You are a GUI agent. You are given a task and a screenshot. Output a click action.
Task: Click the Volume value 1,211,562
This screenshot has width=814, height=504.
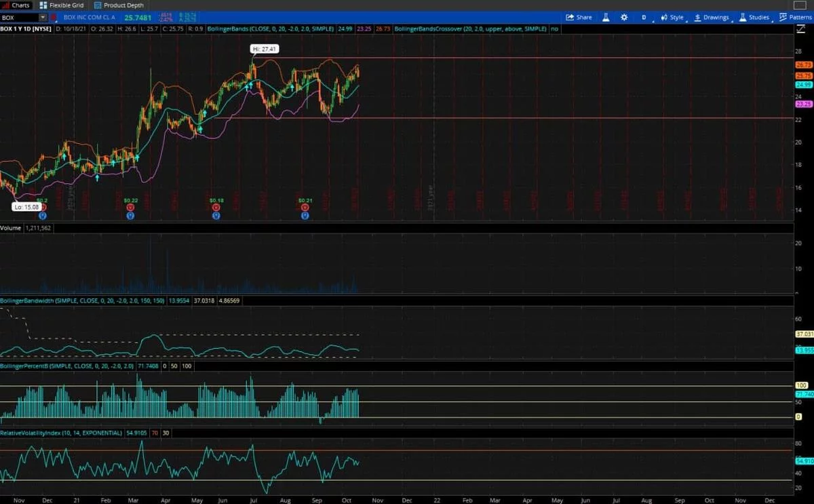(x=37, y=229)
